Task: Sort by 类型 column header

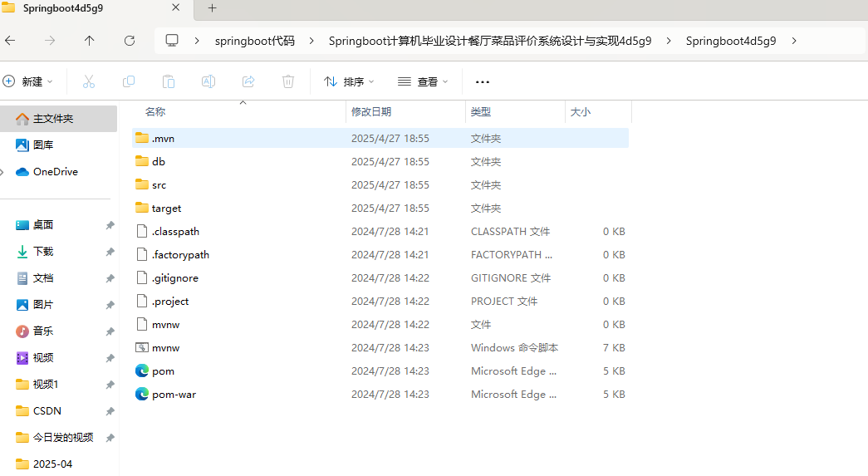Action: coord(480,112)
